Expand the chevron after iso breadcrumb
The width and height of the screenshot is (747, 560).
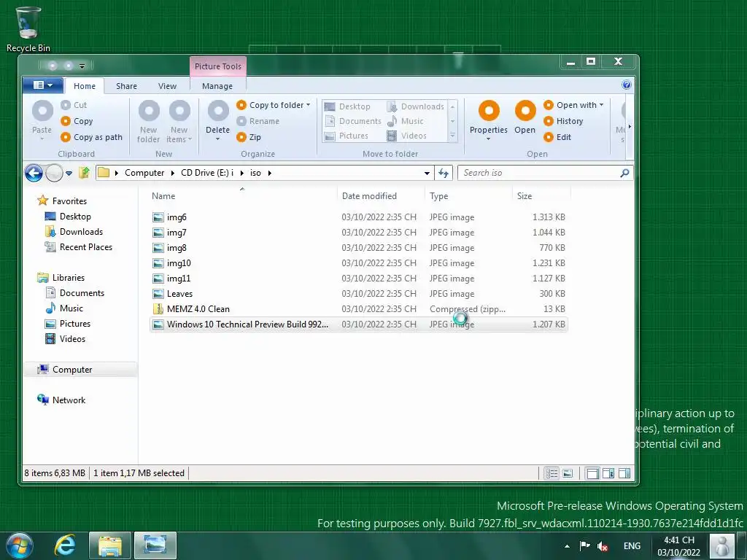270,173
